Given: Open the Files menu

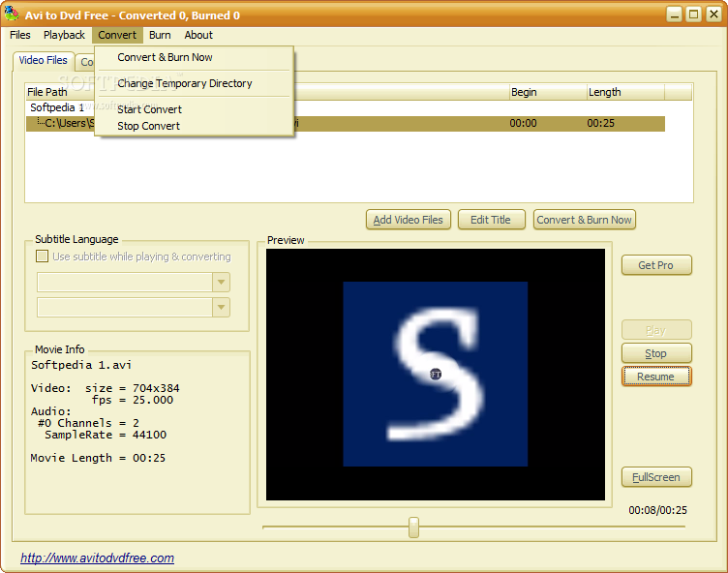Looking at the screenshot, I should (x=20, y=35).
